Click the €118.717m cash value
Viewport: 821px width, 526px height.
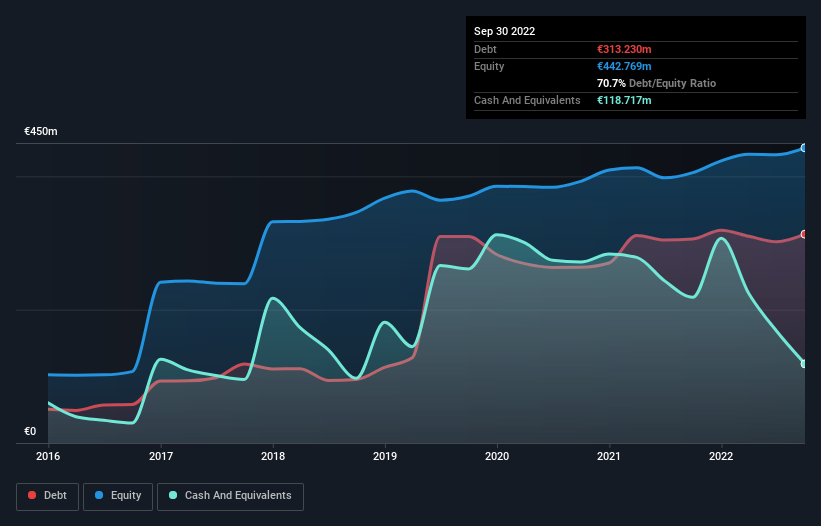click(624, 100)
